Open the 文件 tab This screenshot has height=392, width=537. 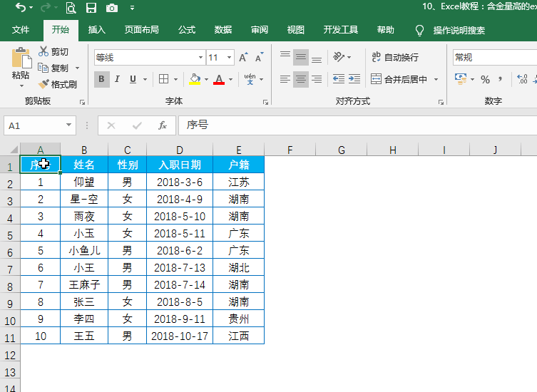(21, 30)
